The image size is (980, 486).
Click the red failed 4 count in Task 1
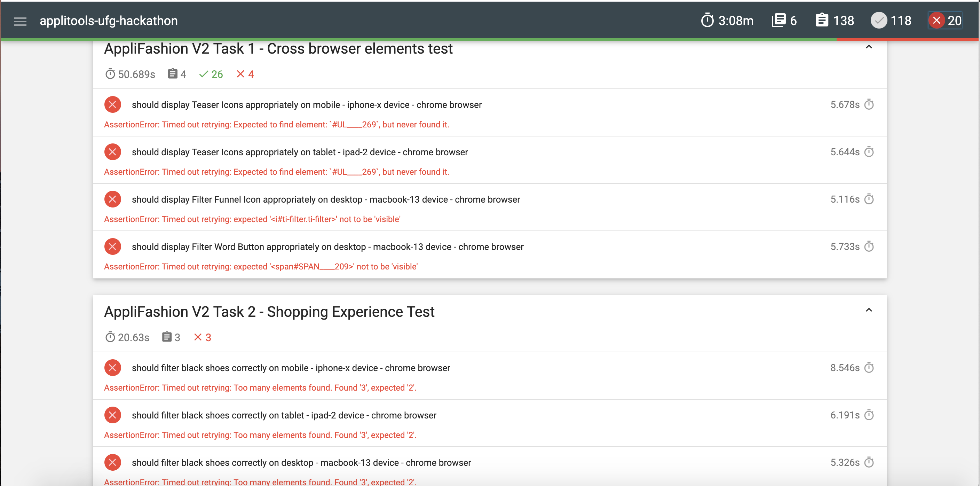[245, 74]
